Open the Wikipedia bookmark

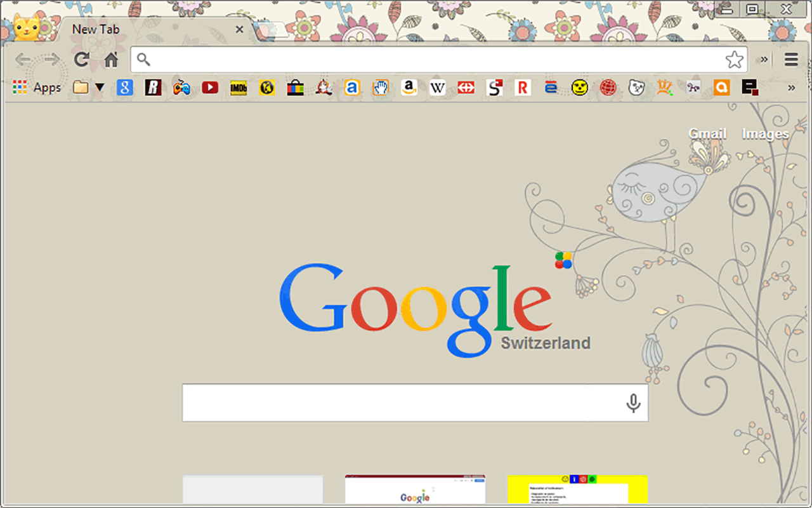(x=438, y=88)
